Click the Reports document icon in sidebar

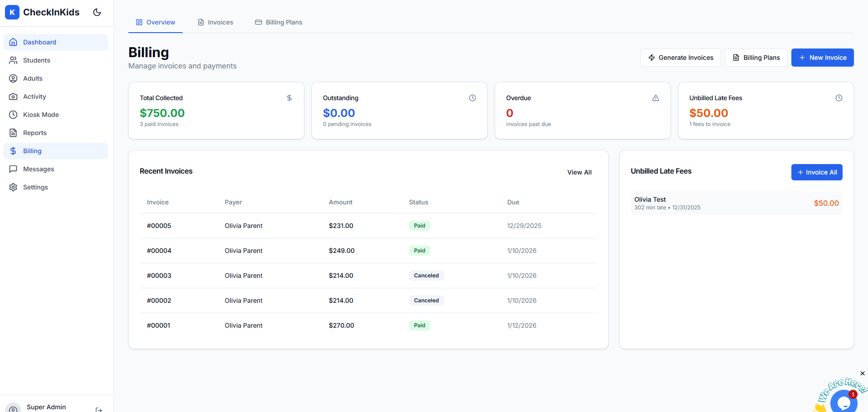[13, 133]
